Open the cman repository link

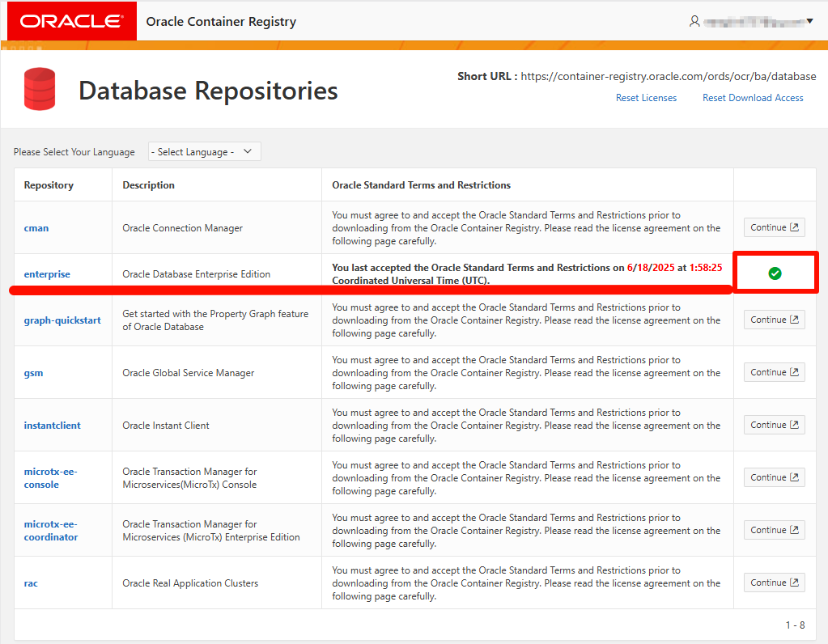(x=36, y=228)
